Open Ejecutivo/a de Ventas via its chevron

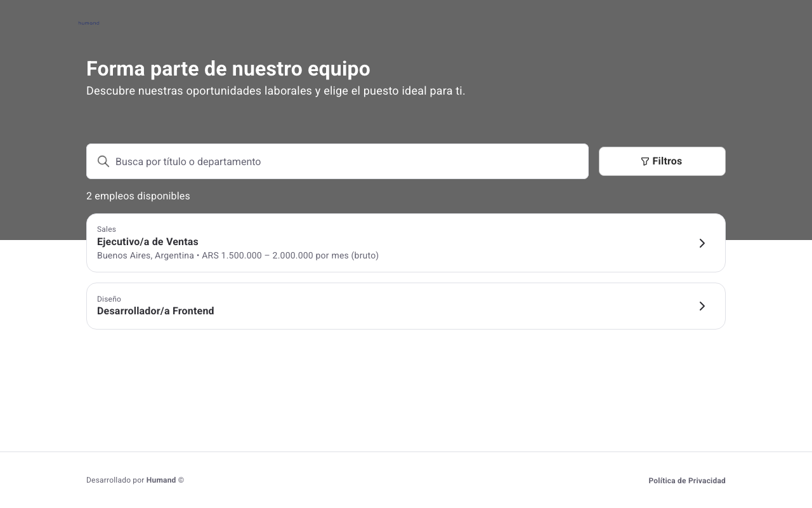click(702, 243)
